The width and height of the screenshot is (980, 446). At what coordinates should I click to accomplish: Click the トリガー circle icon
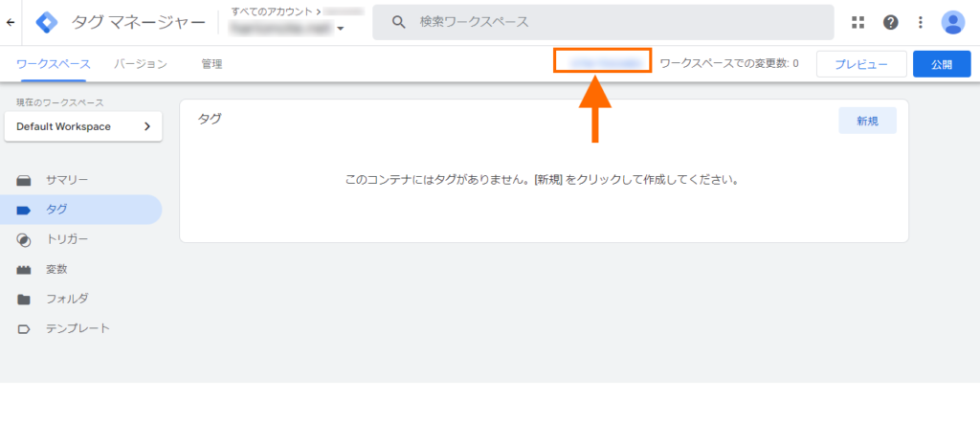coord(24,240)
